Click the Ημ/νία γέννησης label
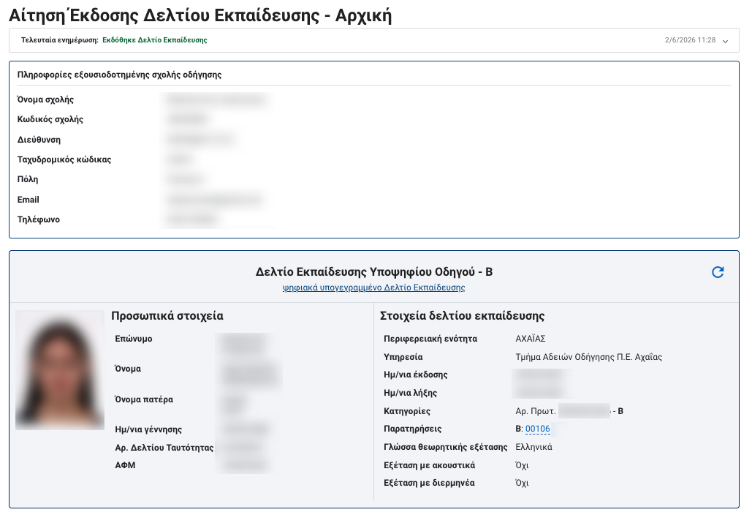The height and width of the screenshot is (515, 753). pos(148,429)
